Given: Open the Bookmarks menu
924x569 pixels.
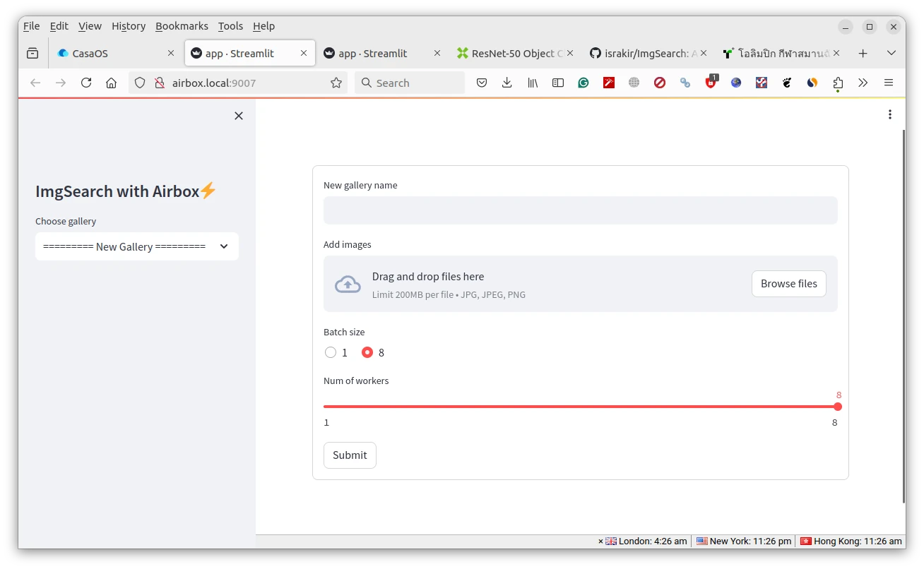Looking at the screenshot, I should 182,26.
